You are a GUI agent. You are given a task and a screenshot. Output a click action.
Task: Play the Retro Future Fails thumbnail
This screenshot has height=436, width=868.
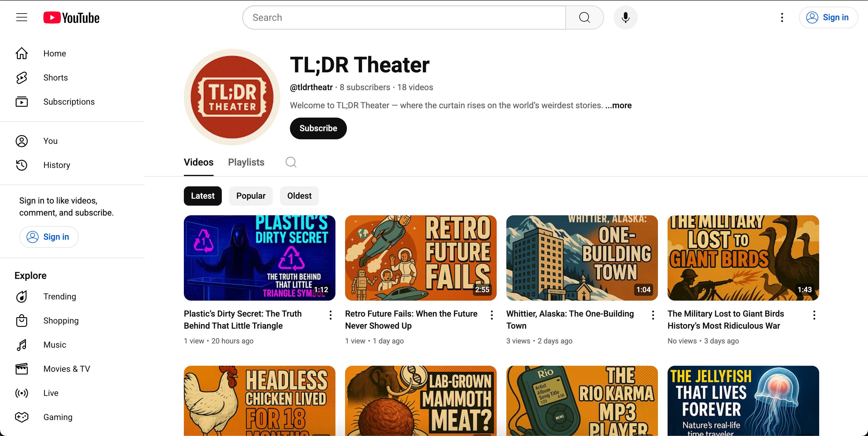pos(420,258)
